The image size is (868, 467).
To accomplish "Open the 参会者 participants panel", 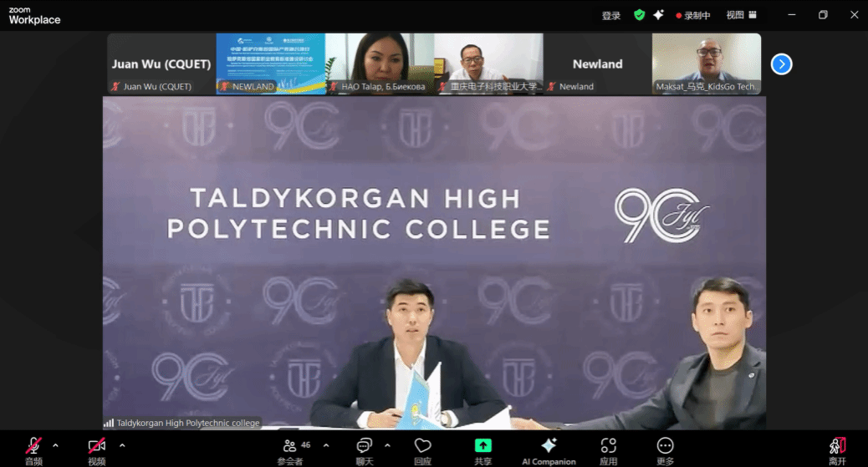I will tap(290, 446).
